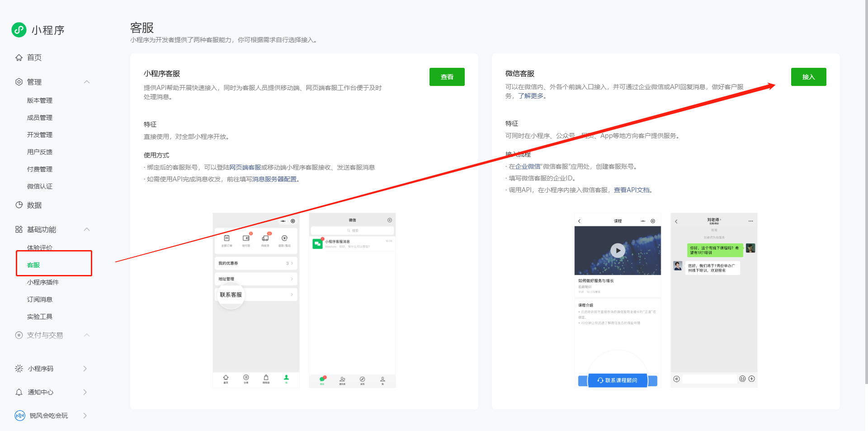Click the 支付与交易 yen icon
This screenshot has height=431, width=868.
click(19, 335)
